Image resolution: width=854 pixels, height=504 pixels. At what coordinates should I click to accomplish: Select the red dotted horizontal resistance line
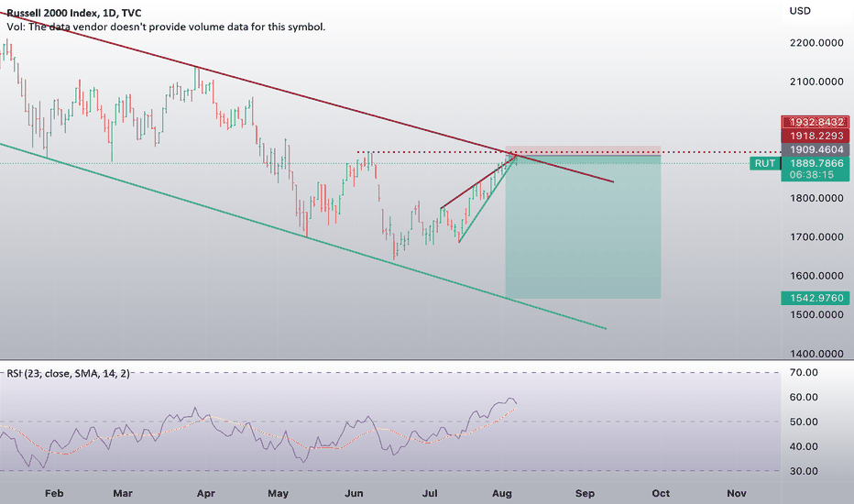569,152
